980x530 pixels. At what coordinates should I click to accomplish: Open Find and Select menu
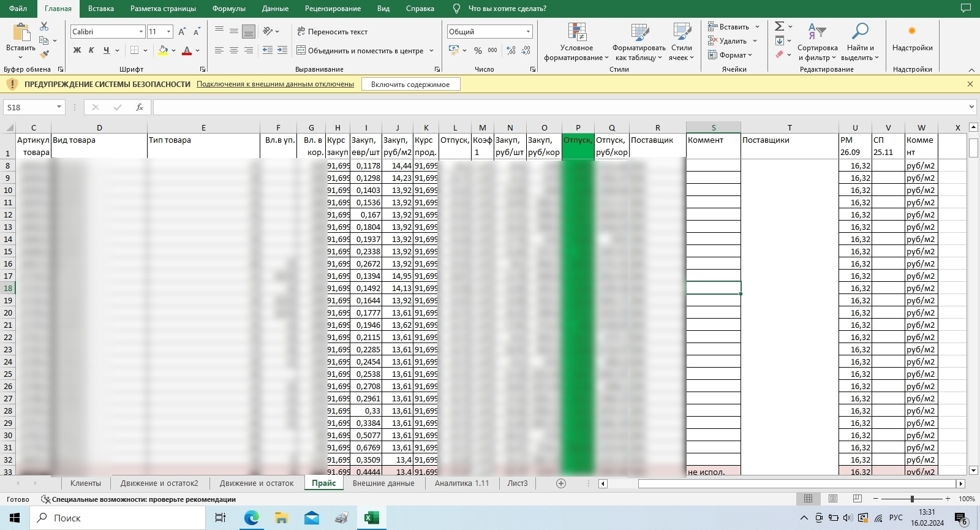tap(860, 42)
